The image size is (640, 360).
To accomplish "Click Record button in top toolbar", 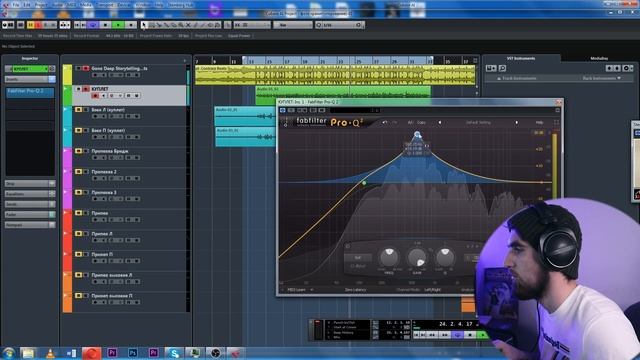I will pyautogui.click(x=131, y=25).
